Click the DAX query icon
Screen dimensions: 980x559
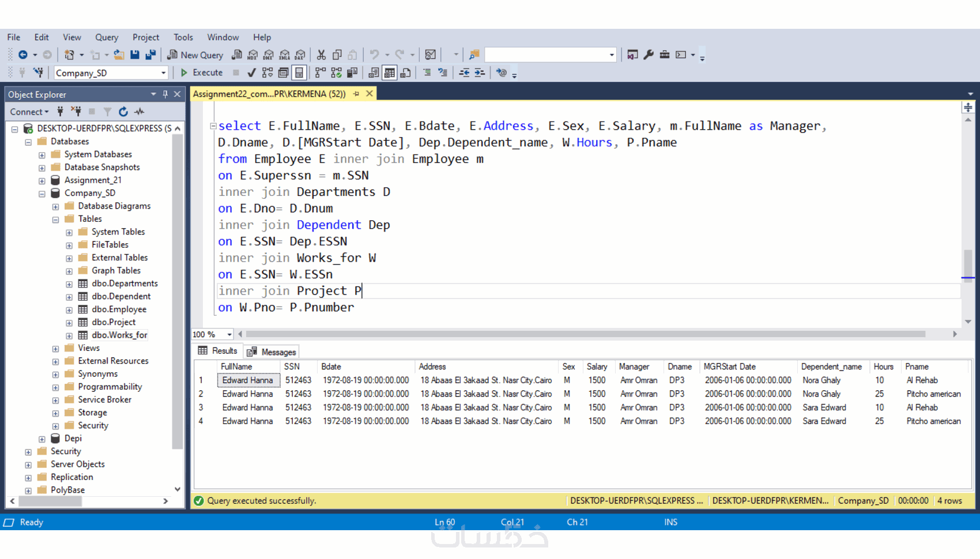pos(300,55)
